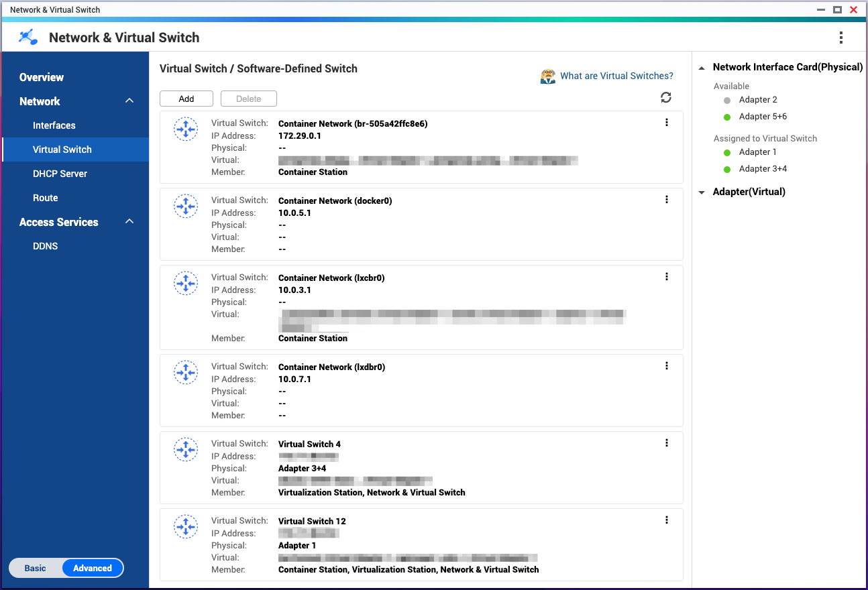Collapse the Access Services sidebar section
Image resolution: width=868 pixels, height=590 pixels.
tap(129, 222)
